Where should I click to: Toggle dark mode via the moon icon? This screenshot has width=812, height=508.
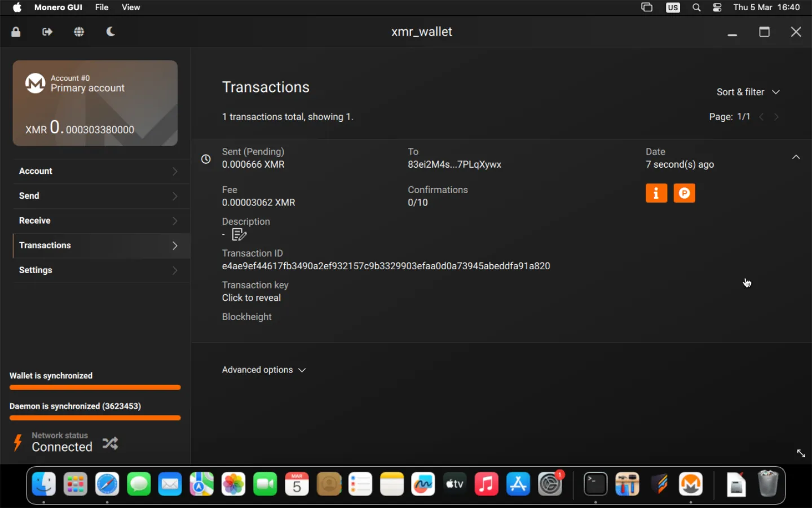[x=111, y=32]
